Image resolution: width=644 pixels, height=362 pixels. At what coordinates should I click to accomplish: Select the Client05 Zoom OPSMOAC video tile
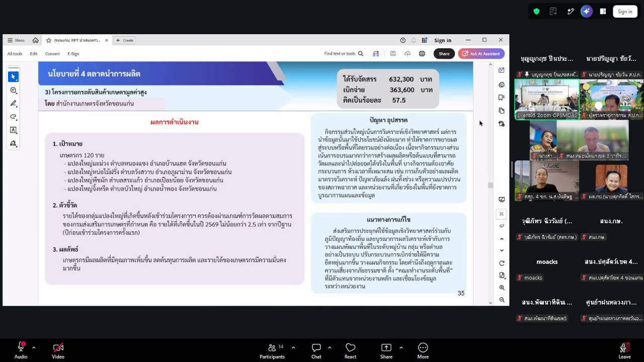547,99
